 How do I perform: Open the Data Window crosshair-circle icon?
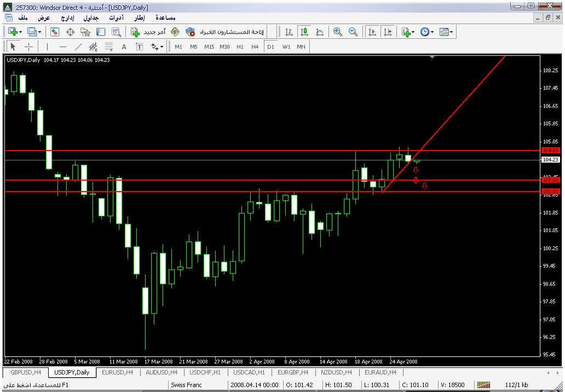tap(70, 32)
